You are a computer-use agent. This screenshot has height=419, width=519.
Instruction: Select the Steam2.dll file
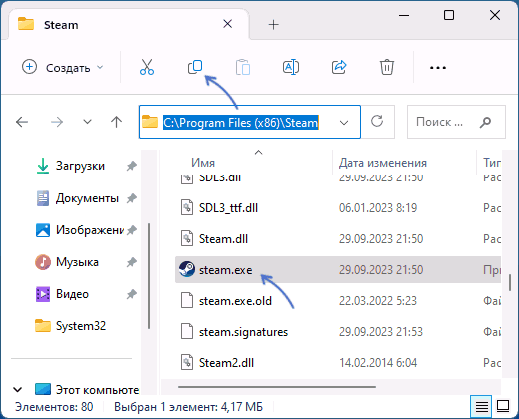pyautogui.click(x=338, y=363)
